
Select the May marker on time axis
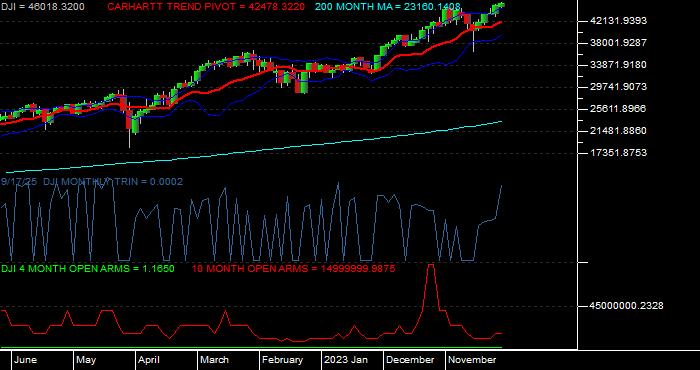[x=86, y=360]
